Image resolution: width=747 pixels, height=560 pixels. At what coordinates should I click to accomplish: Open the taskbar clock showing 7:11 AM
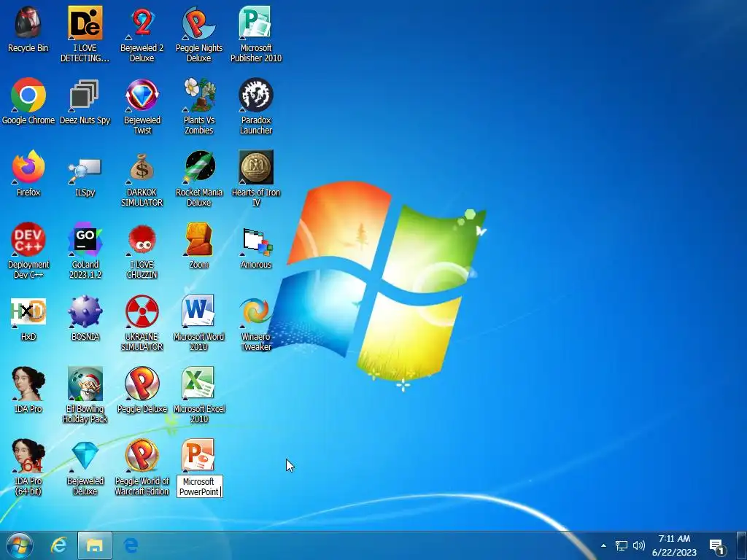tap(674, 545)
